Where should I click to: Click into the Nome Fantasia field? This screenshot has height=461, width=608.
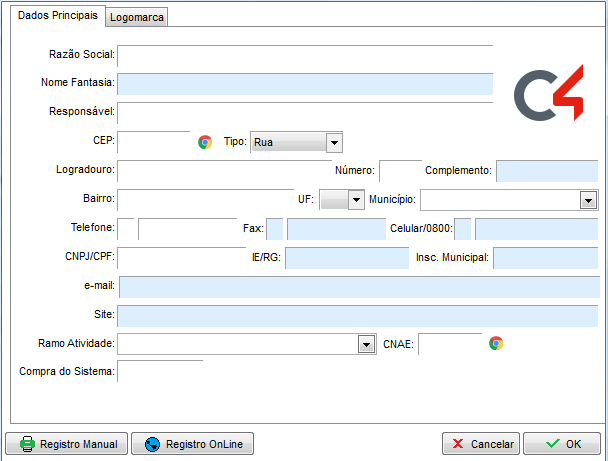305,84
